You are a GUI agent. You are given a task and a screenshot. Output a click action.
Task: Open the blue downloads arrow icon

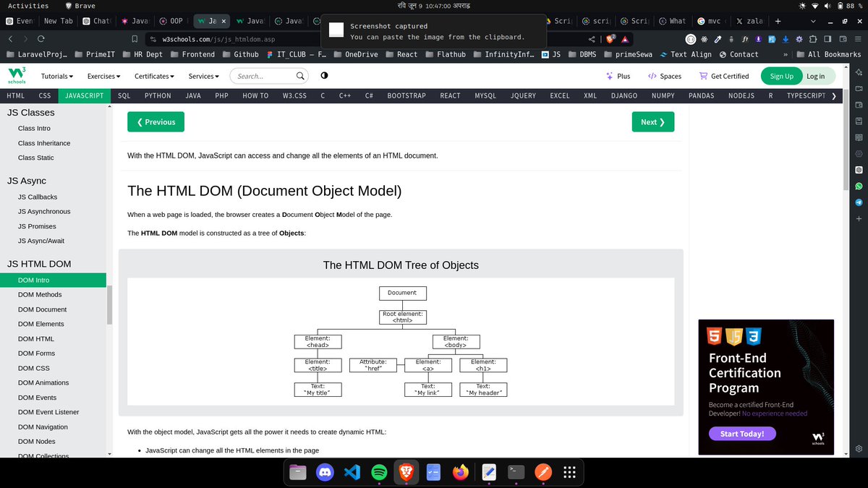tap(785, 38)
